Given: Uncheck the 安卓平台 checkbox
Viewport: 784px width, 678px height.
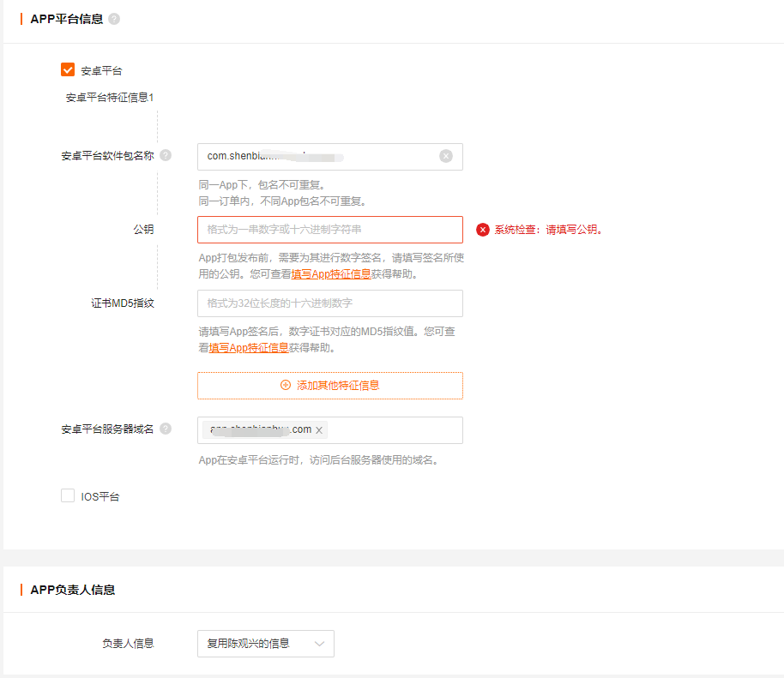Looking at the screenshot, I should pos(68,70).
